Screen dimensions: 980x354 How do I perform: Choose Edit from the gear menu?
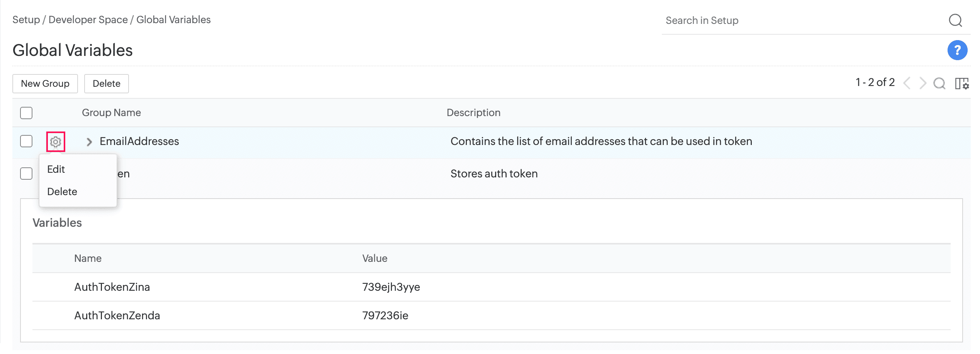click(56, 169)
